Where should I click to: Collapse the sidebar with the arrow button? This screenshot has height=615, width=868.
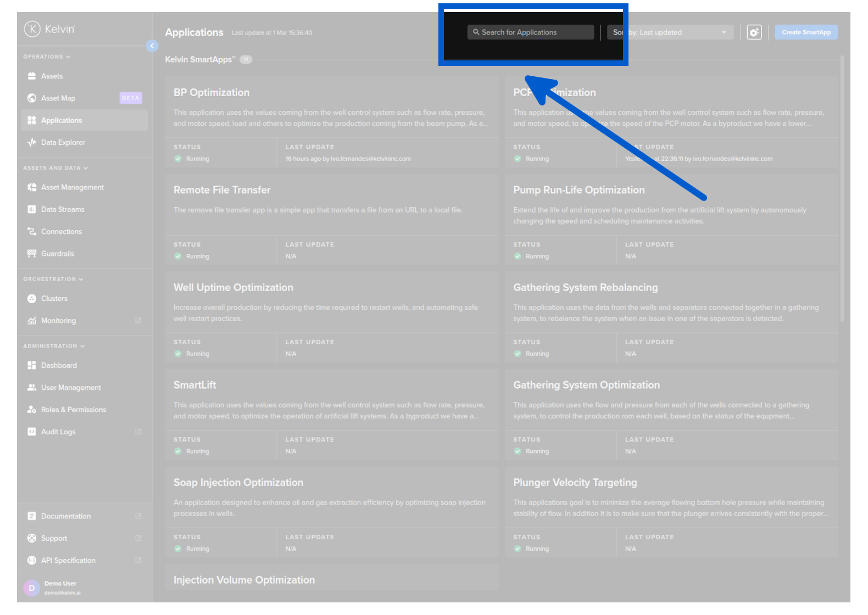point(152,46)
